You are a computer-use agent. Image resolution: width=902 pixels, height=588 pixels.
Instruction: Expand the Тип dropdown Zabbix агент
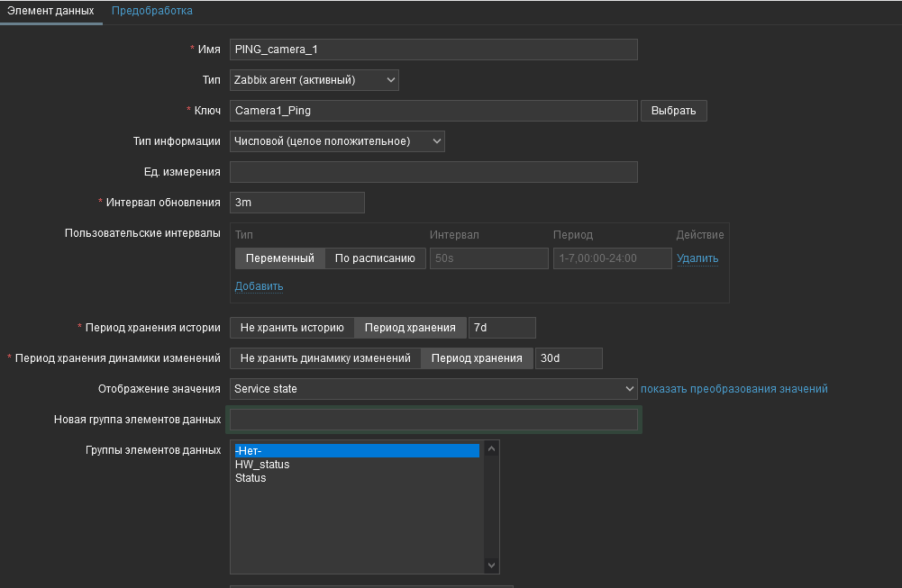click(314, 80)
